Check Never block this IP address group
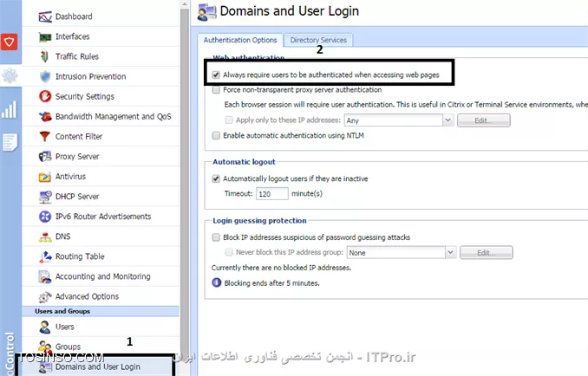Viewport: 588px width, 376px height. [229, 252]
